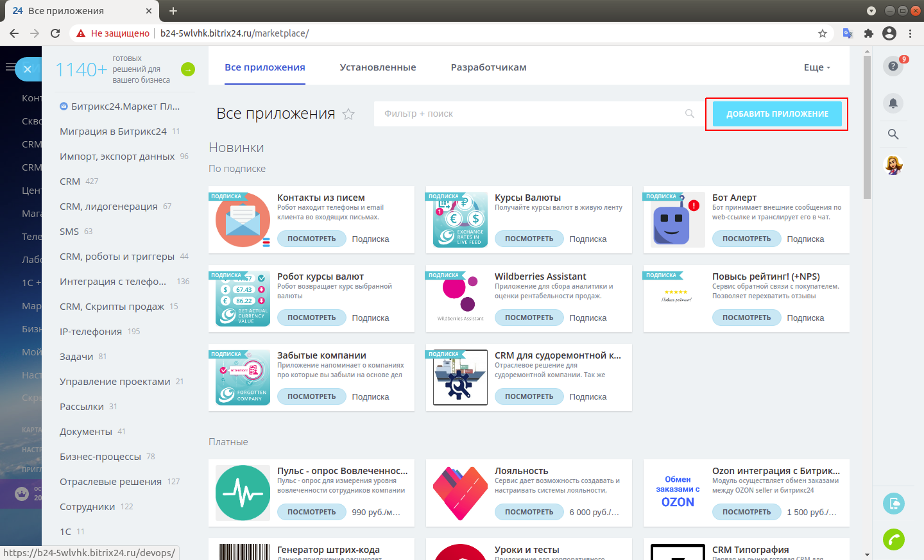Open Курсы Валюты app title link

[527, 198]
